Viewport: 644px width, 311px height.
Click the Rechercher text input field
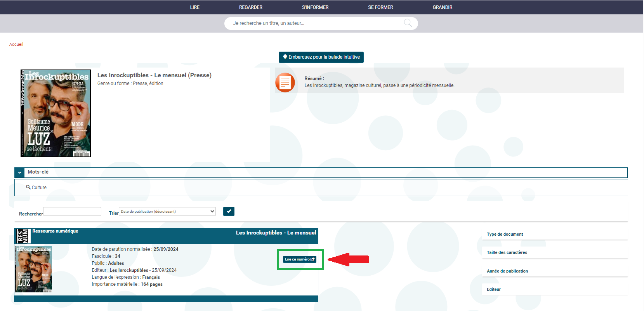tap(72, 212)
